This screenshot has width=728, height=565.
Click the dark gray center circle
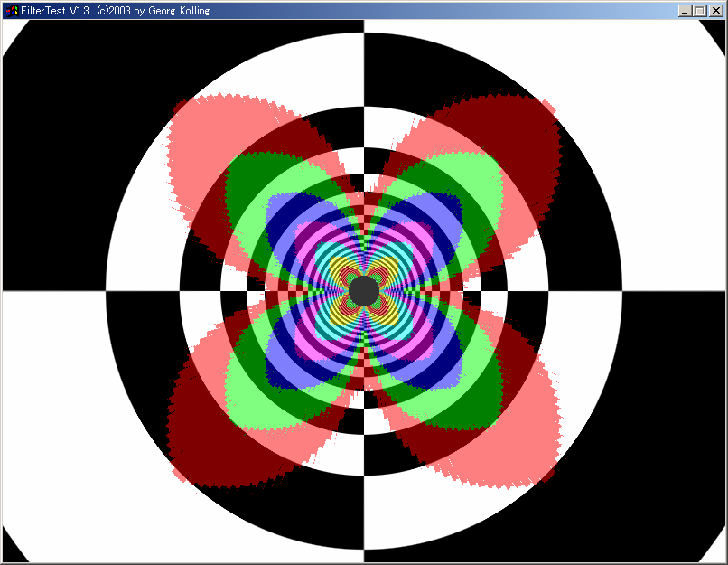click(364, 291)
